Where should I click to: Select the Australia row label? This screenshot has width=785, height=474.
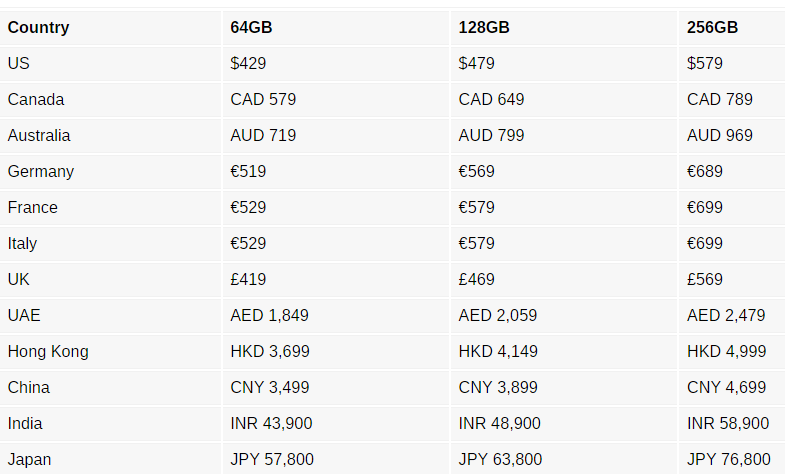39,136
